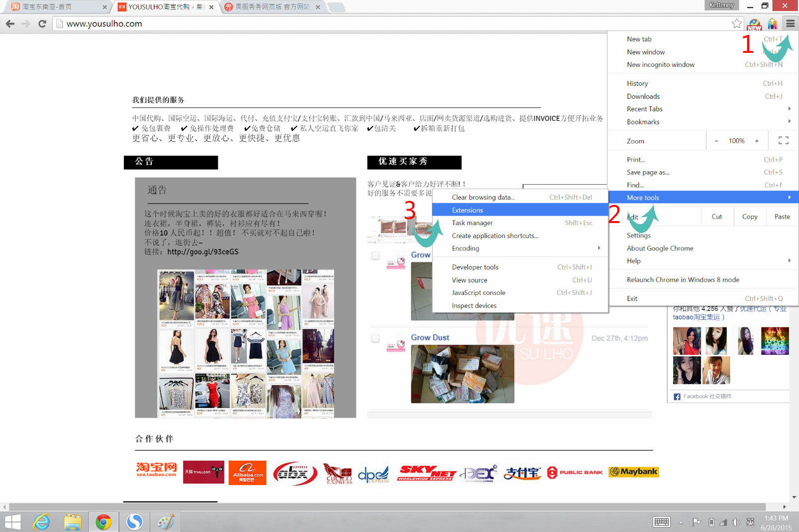Image resolution: width=799 pixels, height=532 pixels.
Task: Tick the checkbox beside the Grow Dust post
Action: 376,339
